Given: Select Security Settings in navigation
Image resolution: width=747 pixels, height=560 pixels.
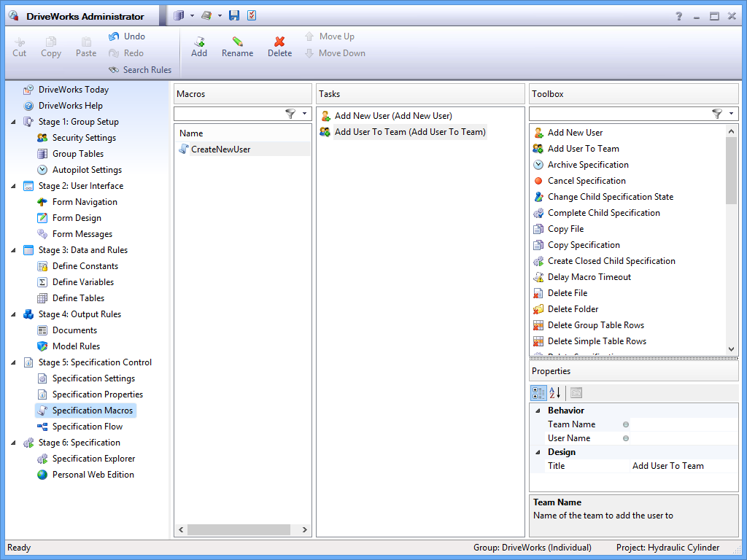Looking at the screenshot, I should [84, 138].
